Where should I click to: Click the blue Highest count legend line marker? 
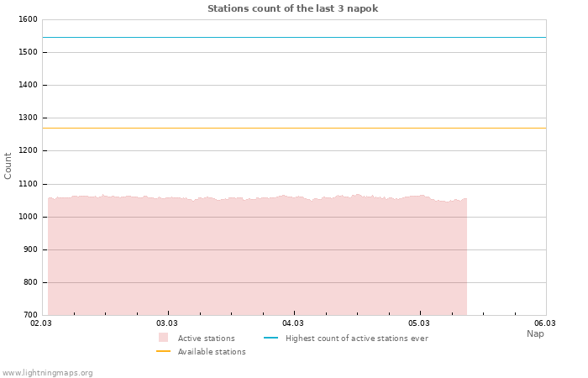click(270, 338)
